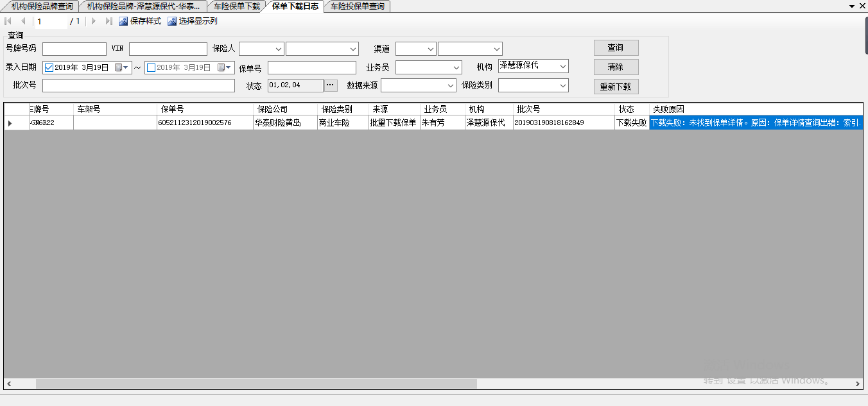Click the 清除 button
The height and width of the screenshot is (406, 868).
pos(616,67)
